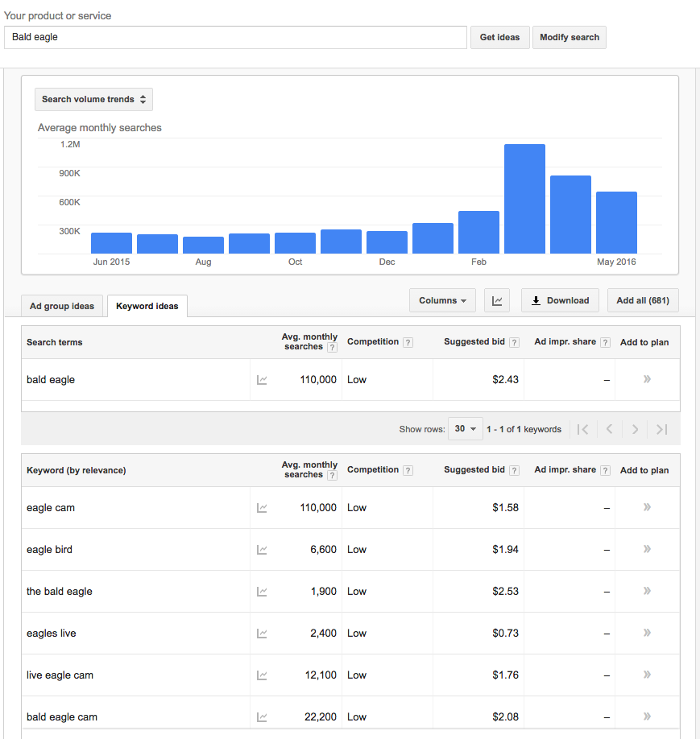Open Ad impr. share help icon in Search terms table
Image resolution: width=700 pixels, height=739 pixels.
tap(605, 343)
